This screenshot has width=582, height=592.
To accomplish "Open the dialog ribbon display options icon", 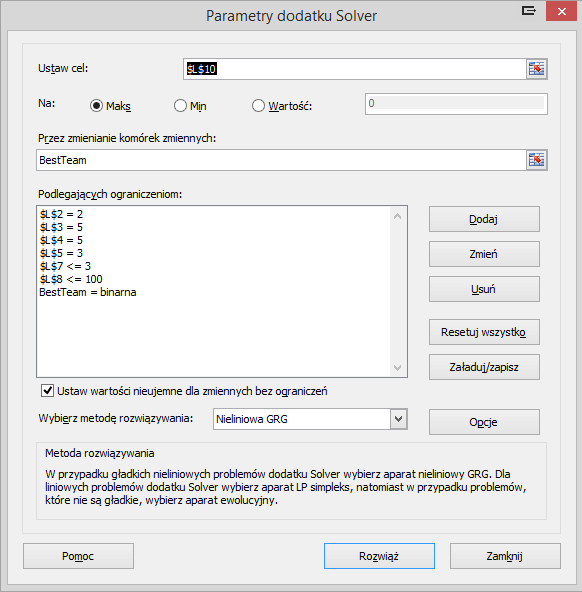I will (x=528, y=11).
